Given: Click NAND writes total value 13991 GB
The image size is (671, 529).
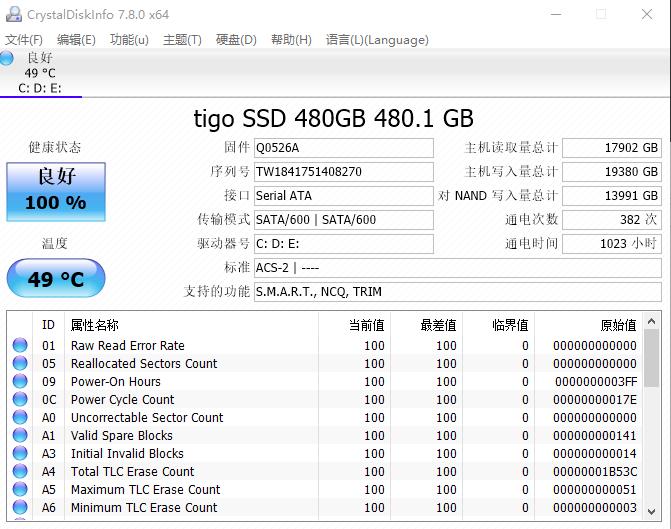Looking at the screenshot, I should (x=612, y=196).
